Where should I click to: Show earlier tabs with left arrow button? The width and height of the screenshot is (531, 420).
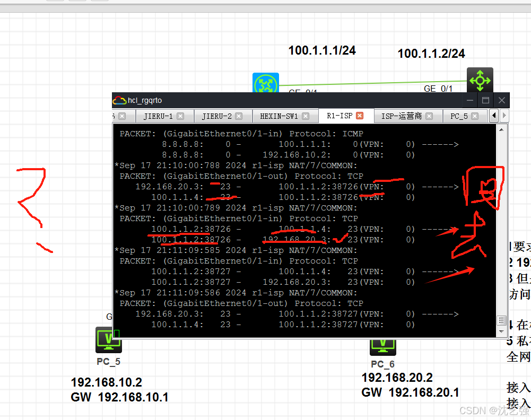click(494, 116)
